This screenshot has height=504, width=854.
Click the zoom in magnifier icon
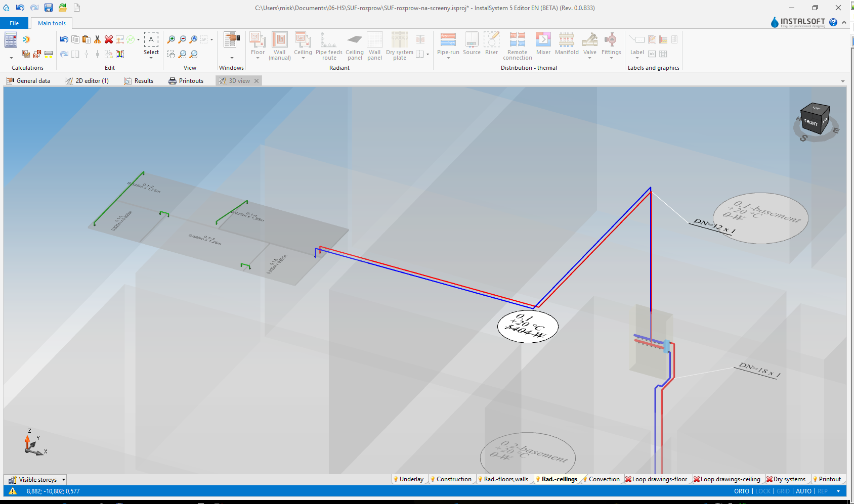point(171,39)
